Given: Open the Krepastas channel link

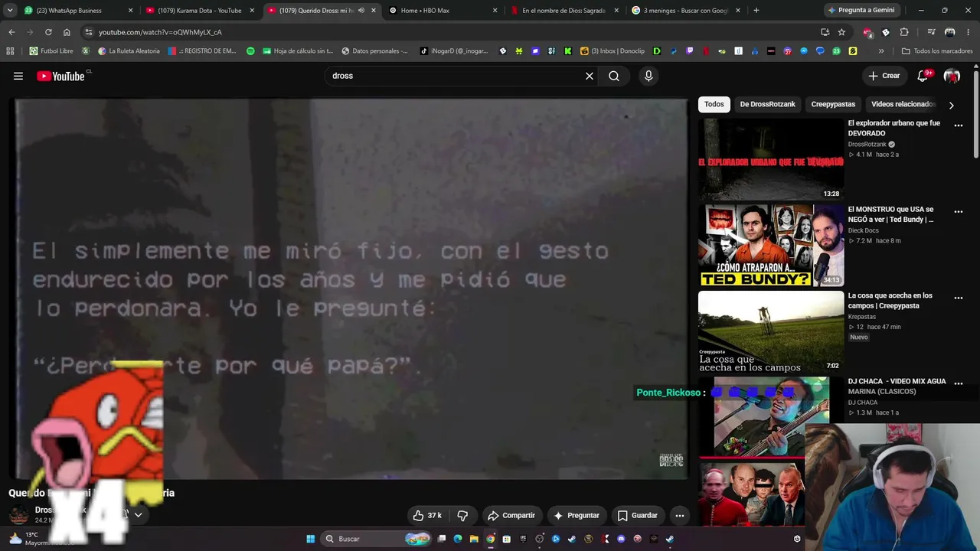Looking at the screenshot, I should (862, 317).
